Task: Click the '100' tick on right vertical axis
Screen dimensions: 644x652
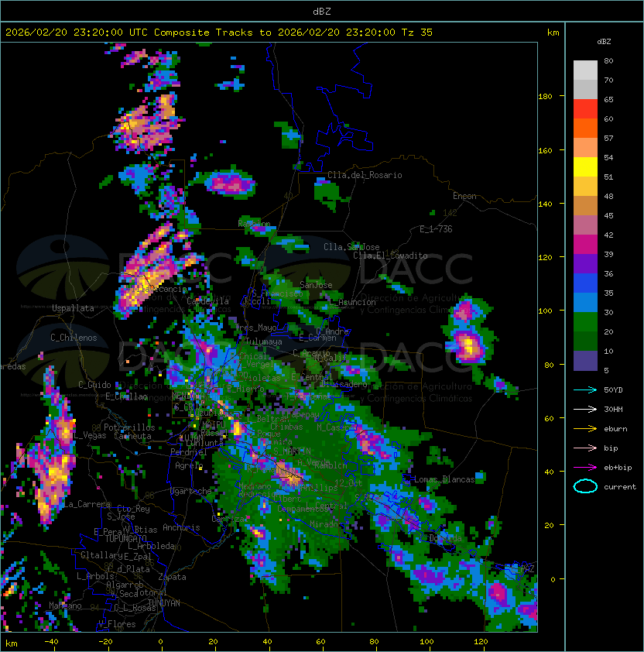Action: coord(545,311)
